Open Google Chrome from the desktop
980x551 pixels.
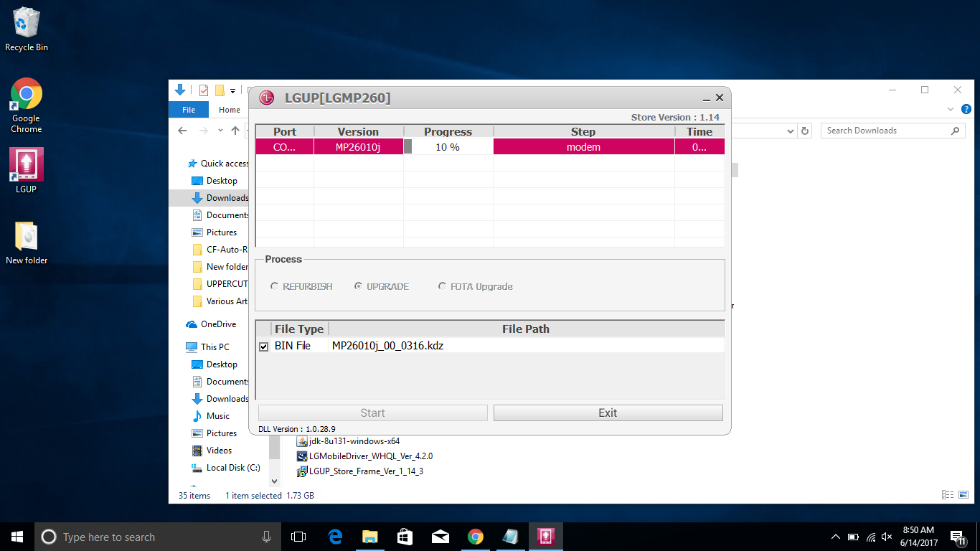(27, 105)
